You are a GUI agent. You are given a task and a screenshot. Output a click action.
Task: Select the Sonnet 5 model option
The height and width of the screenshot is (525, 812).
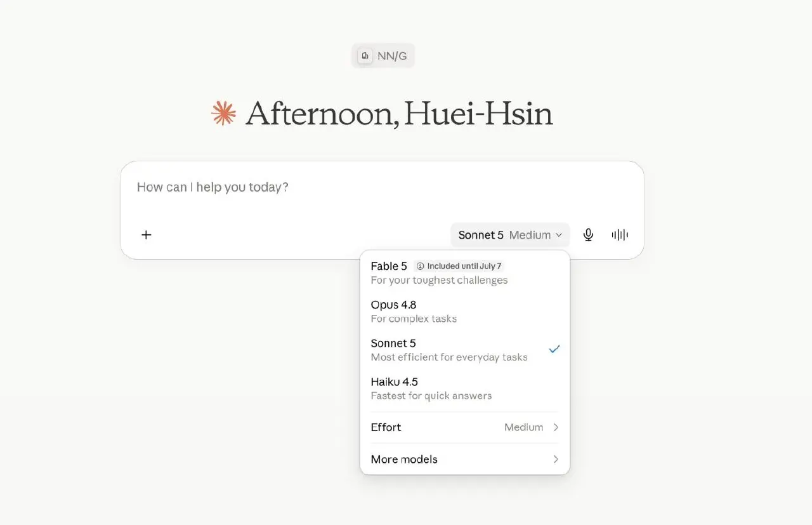(465, 350)
